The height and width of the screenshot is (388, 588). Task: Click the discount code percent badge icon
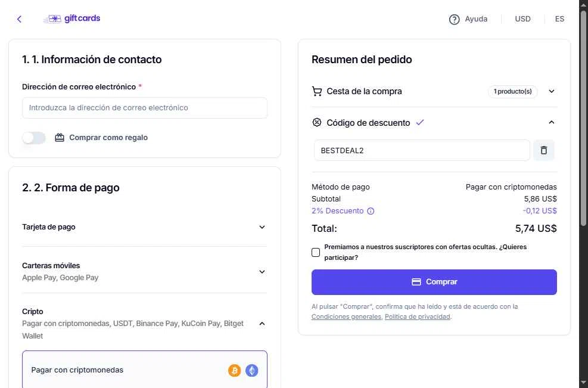[317, 122]
